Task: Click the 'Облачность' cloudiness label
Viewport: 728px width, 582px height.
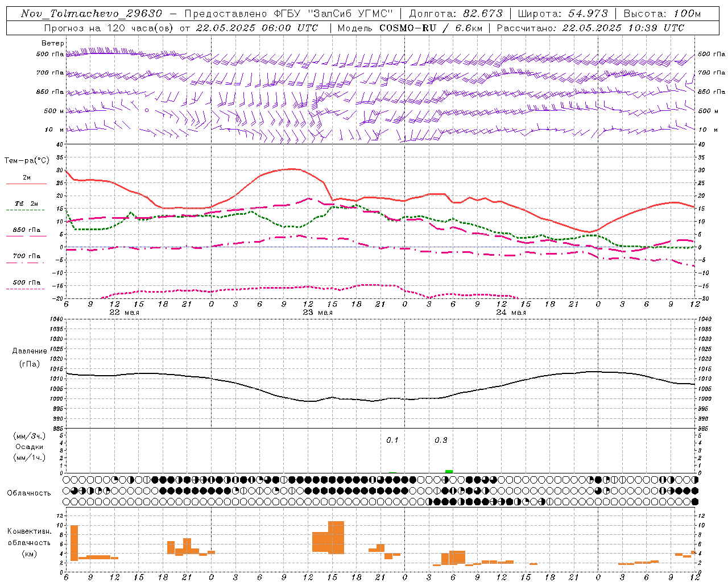Action: 29,493
